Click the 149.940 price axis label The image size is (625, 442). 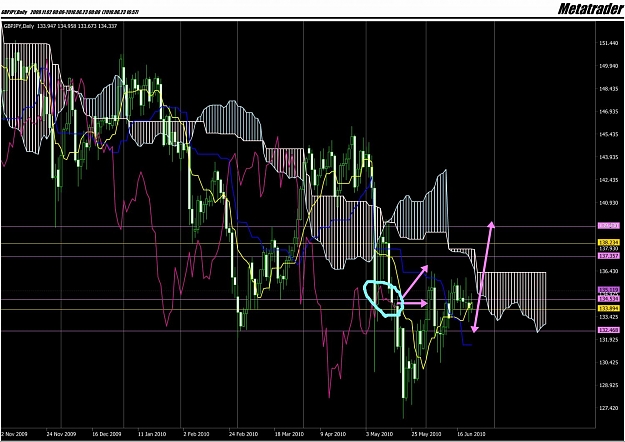point(608,66)
